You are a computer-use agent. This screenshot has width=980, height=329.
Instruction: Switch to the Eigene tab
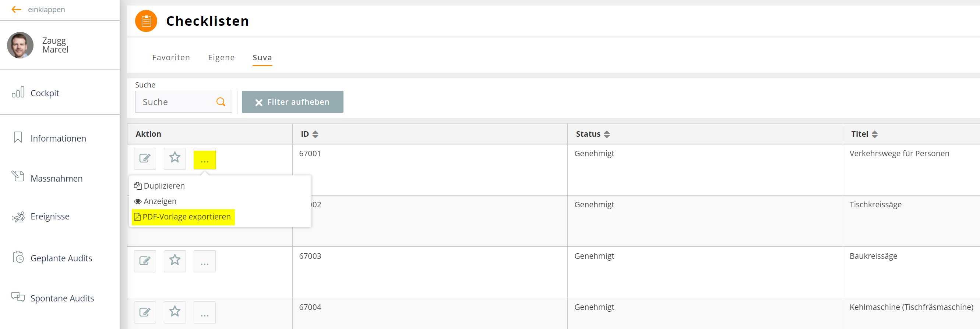[221, 57]
